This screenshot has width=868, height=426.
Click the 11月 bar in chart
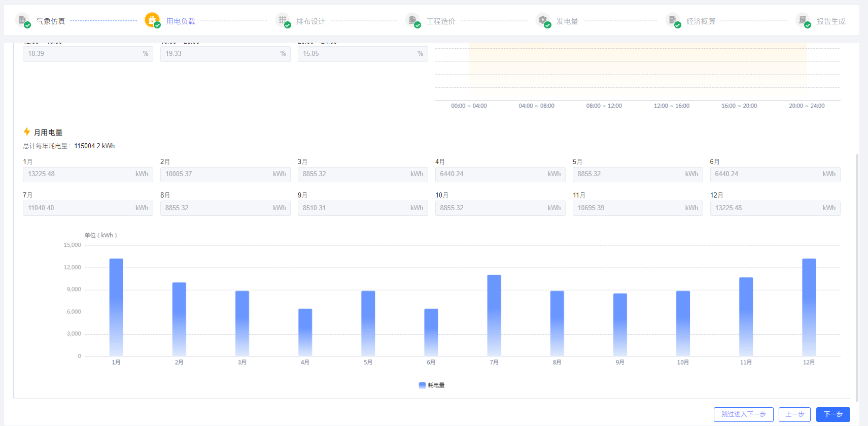point(746,316)
